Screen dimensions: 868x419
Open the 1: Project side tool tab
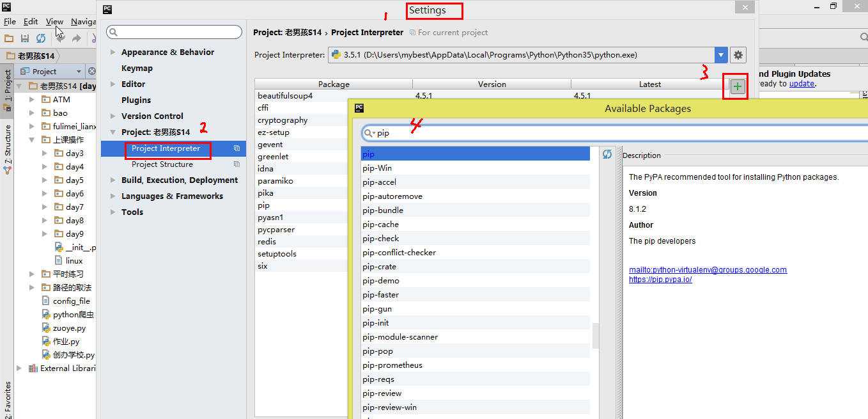(x=8, y=90)
